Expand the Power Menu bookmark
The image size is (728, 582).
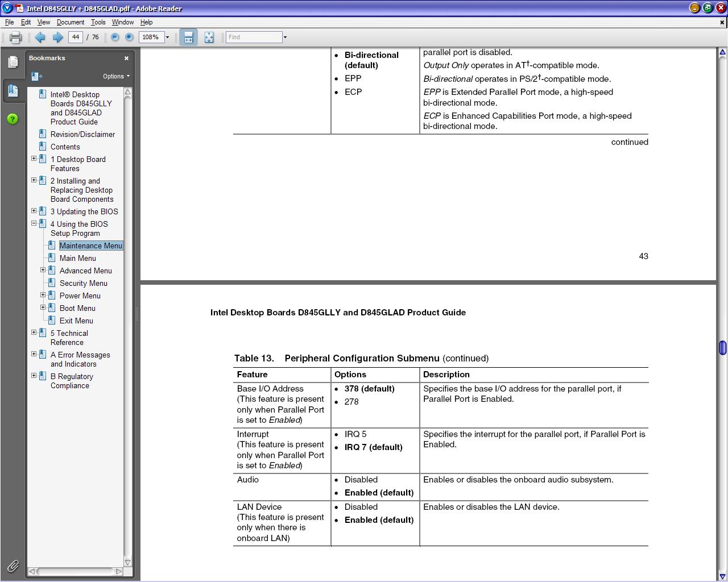43,295
